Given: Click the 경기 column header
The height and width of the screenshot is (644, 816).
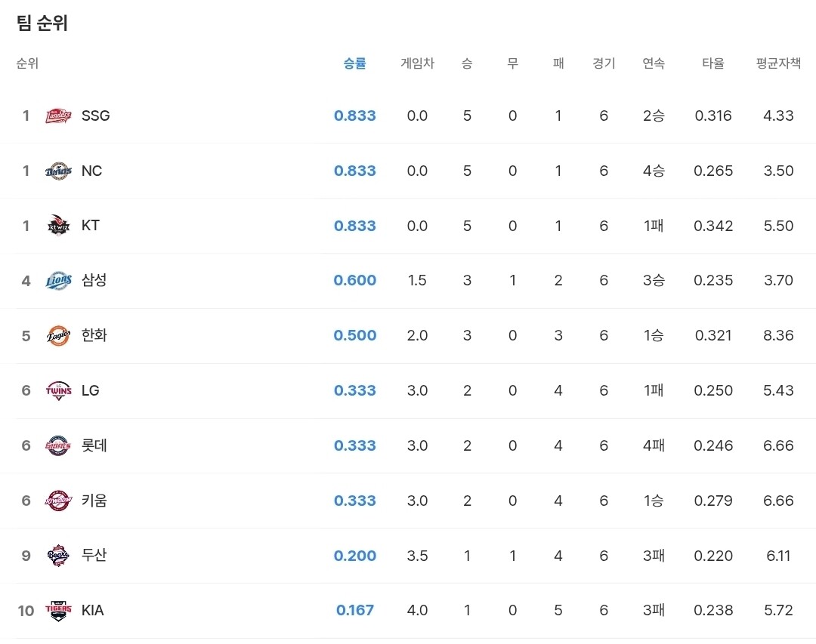Looking at the screenshot, I should click(x=604, y=63).
